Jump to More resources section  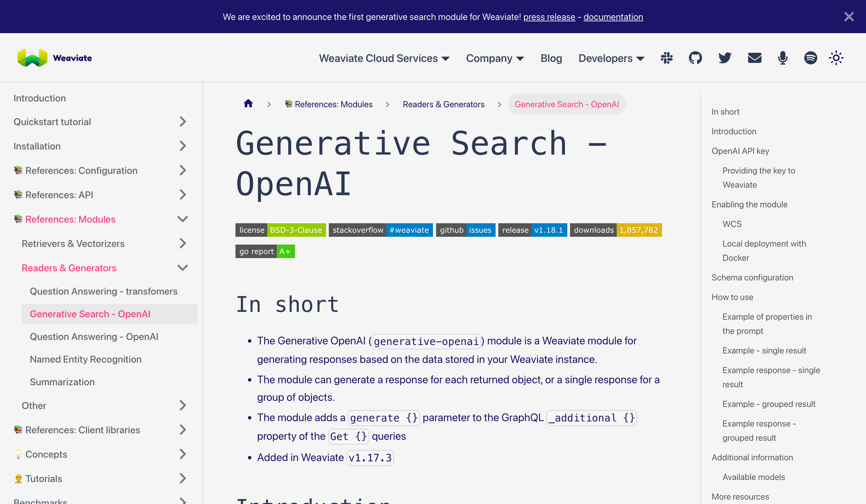(x=740, y=497)
